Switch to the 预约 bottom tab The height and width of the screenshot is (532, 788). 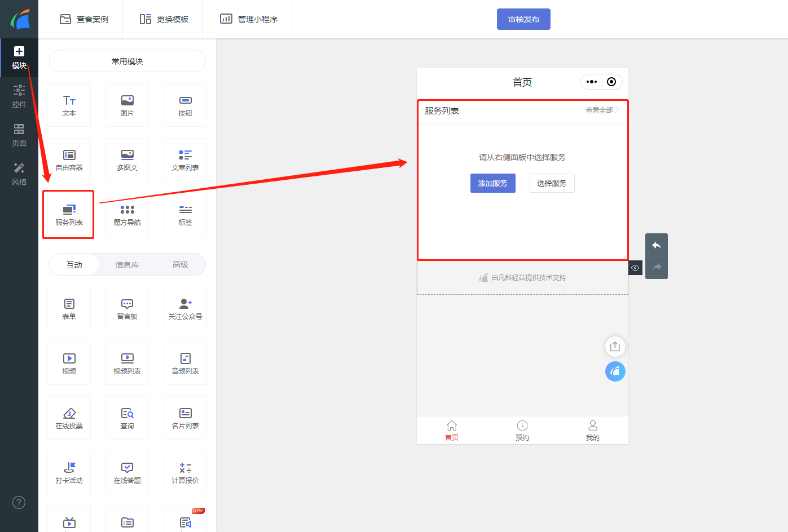click(x=522, y=430)
